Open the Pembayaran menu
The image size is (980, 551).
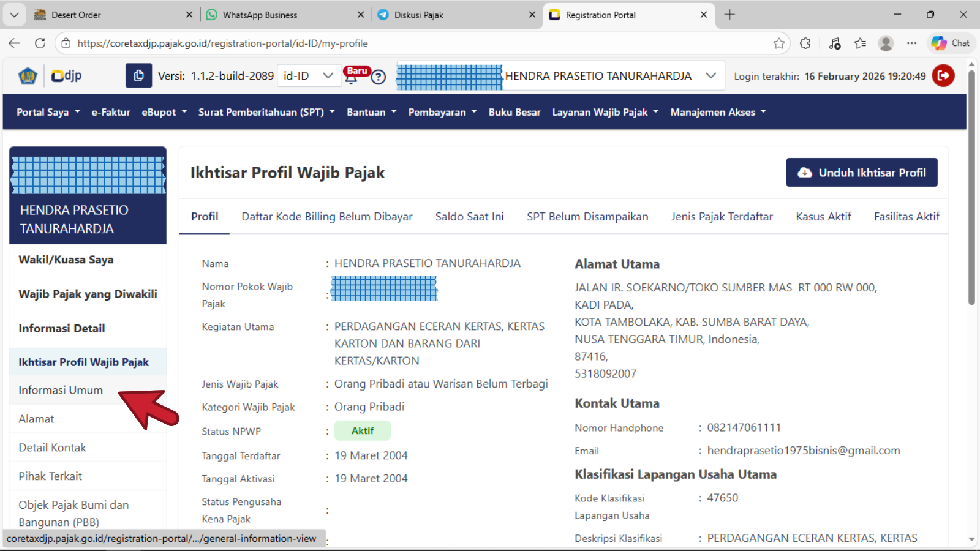pyautogui.click(x=442, y=112)
